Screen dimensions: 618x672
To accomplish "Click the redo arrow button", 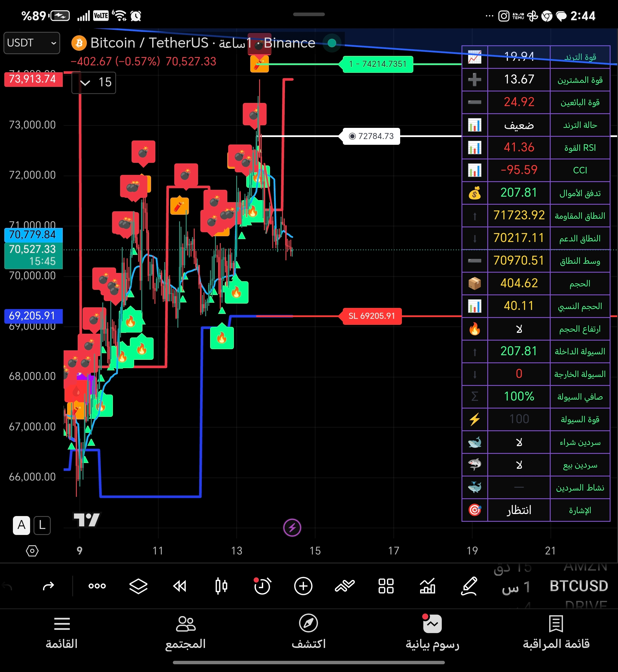I will [x=48, y=586].
